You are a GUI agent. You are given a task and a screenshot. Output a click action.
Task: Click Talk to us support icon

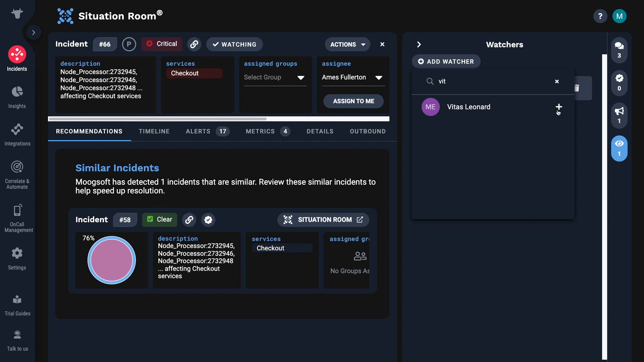(17, 335)
